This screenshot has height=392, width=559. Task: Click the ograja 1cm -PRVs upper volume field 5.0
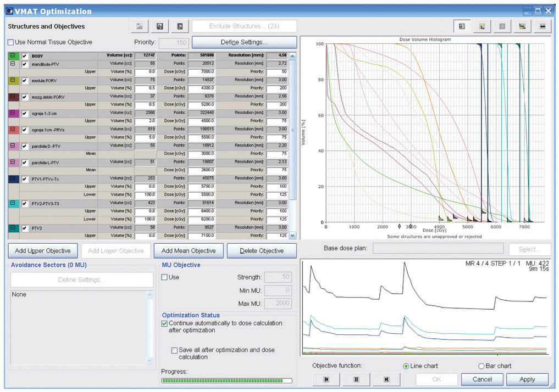coord(146,137)
